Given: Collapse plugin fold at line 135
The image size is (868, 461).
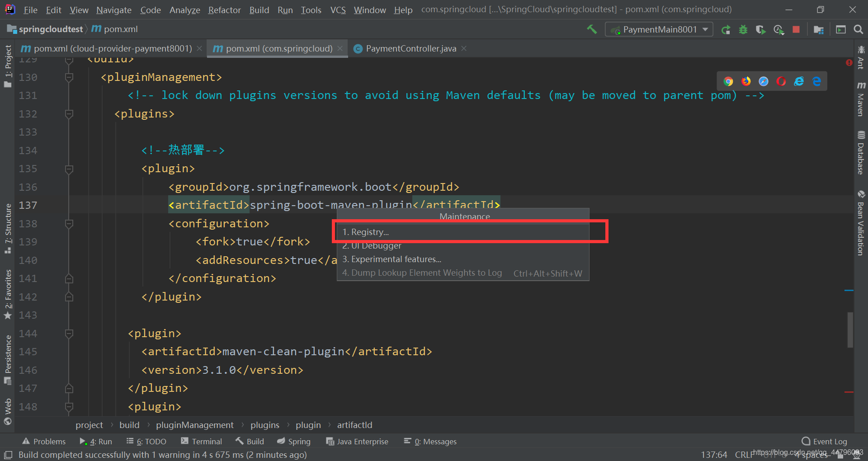Looking at the screenshot, I should click(69, 169).
